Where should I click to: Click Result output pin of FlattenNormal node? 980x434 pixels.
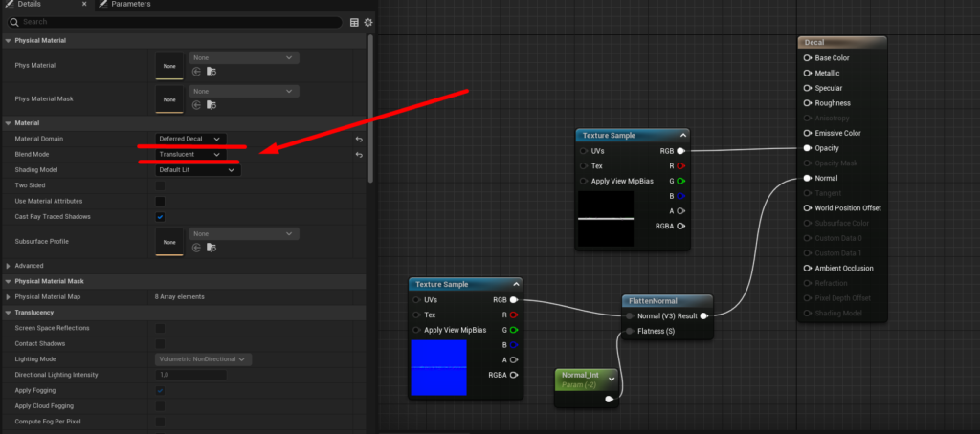(x=703, y=316)
